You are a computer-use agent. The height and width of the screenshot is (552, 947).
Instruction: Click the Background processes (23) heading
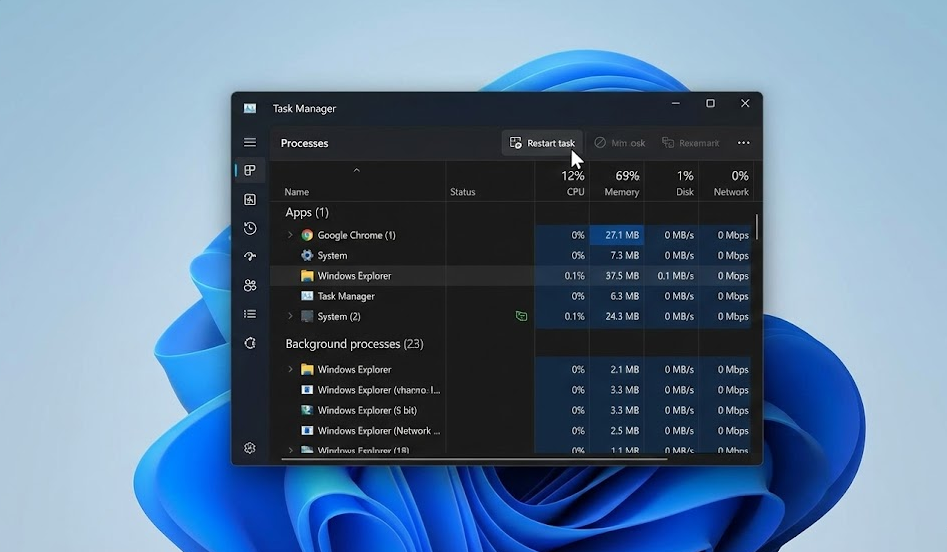[354, 344]
